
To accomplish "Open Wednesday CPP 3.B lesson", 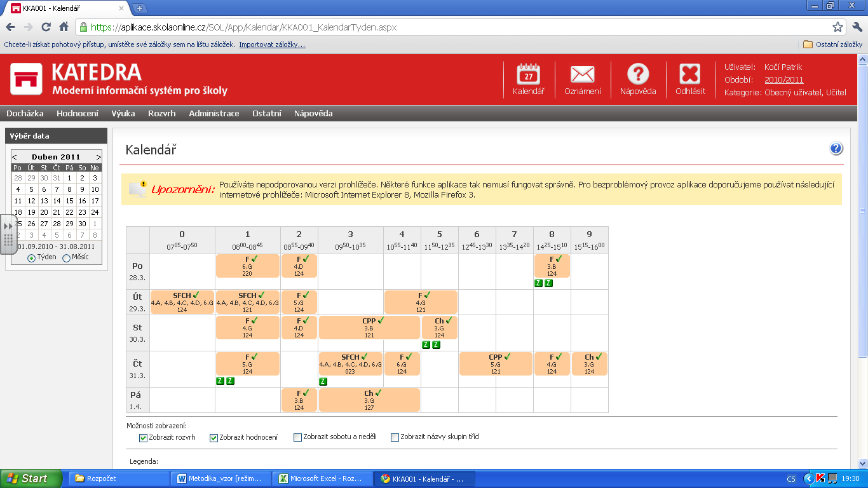I will coord(369,328).
